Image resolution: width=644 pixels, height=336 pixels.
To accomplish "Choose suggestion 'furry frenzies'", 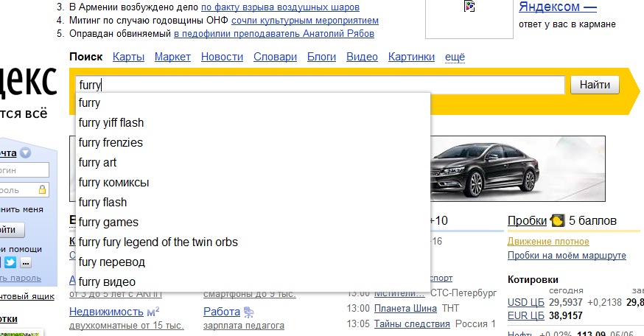I will pos(253,142).
